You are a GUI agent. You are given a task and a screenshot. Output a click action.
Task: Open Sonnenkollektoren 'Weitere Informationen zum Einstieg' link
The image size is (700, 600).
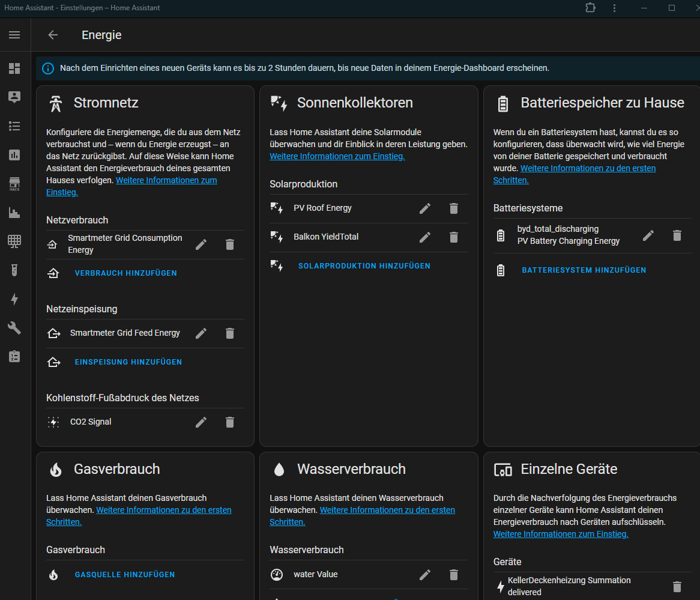337,157
